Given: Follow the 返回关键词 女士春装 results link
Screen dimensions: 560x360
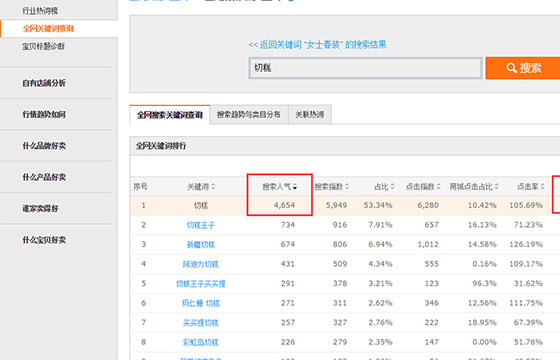Looking at the screenshot, I should click(x=318, y=45).
